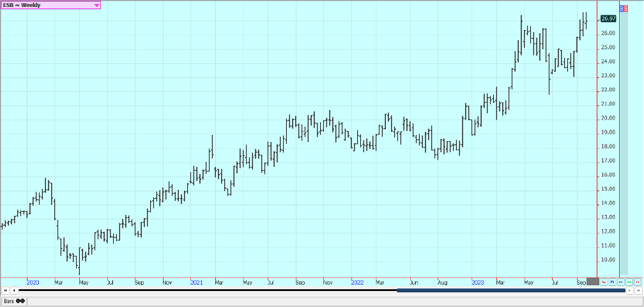Click the 14.00 price axis label
The width and height of the screenshot is (644, 307).
[x=609, y=203]
